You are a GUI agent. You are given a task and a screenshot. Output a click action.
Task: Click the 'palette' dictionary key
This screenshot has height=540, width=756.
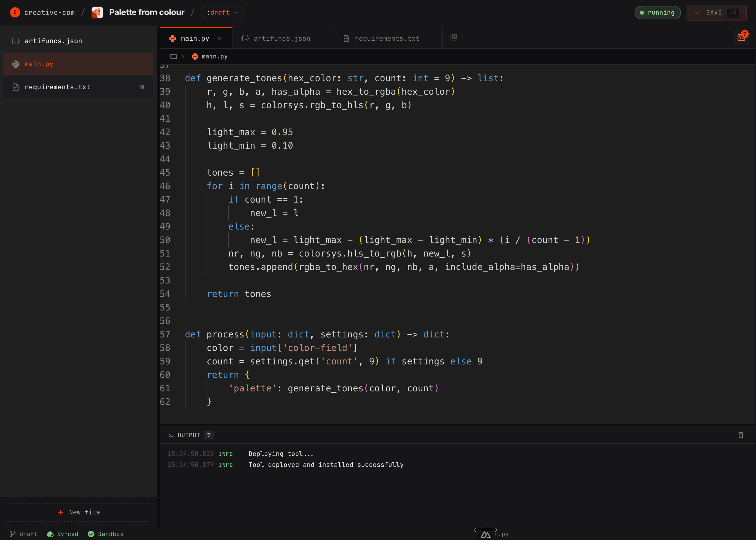point(252,388)
